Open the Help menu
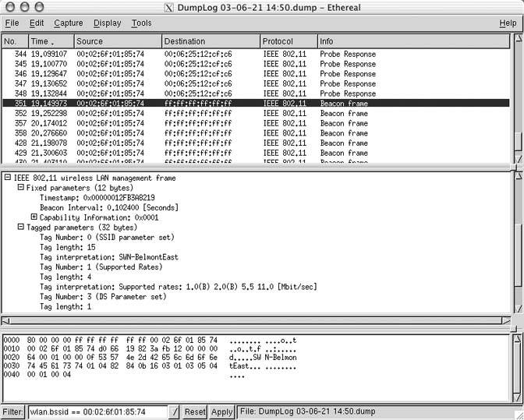This screenshot has width=524, height=420. [507, 23]
